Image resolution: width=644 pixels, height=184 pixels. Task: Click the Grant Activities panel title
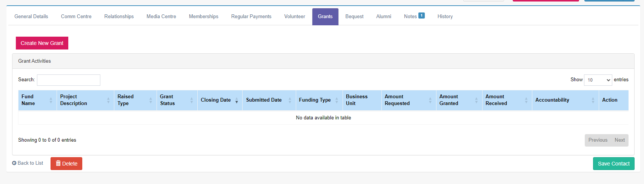tap(34, 61)
